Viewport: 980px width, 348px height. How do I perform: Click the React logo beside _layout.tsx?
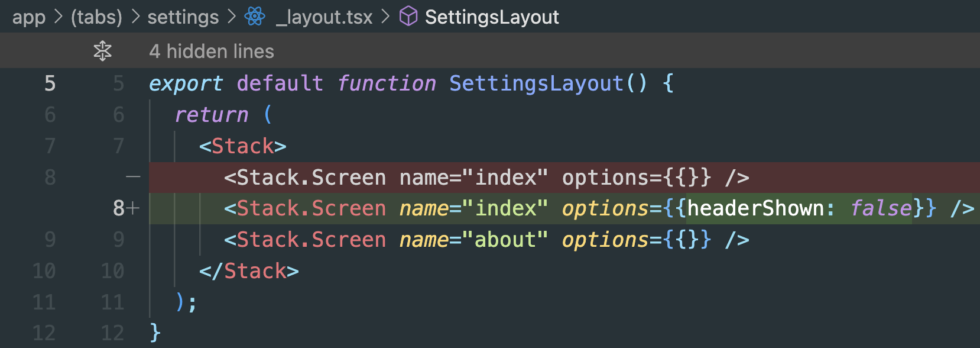(x=254, y=17)
